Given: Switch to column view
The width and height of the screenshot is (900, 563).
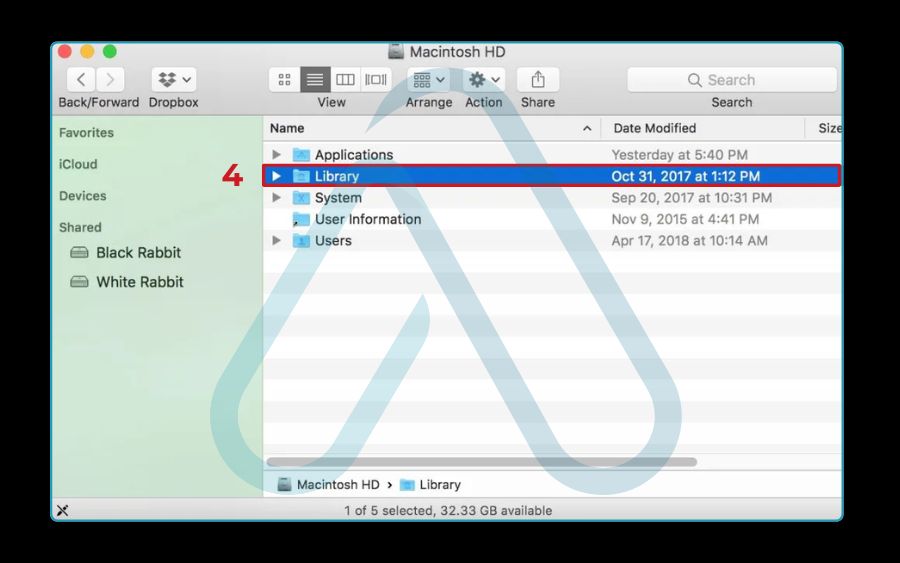Looking at the screenshot, I should click(345, 80).
